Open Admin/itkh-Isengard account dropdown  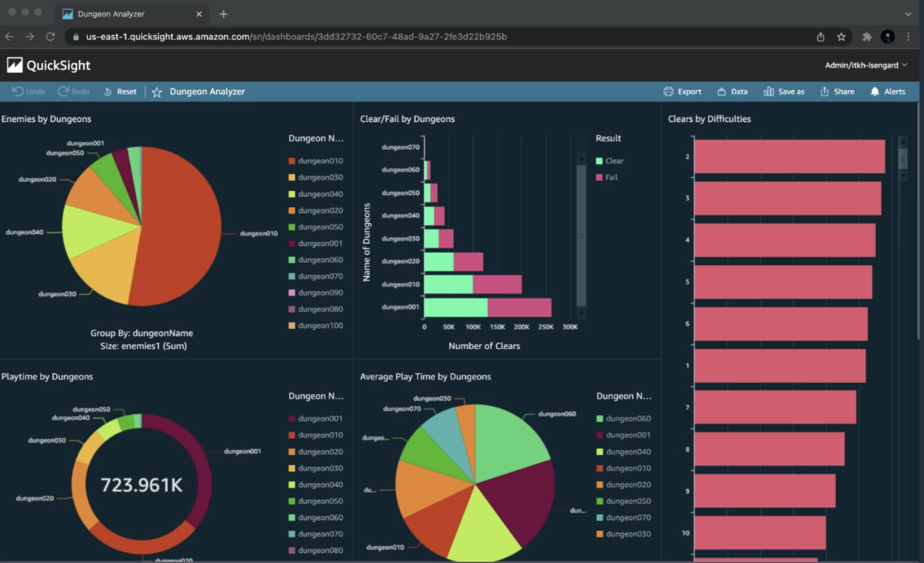[865, 65]
